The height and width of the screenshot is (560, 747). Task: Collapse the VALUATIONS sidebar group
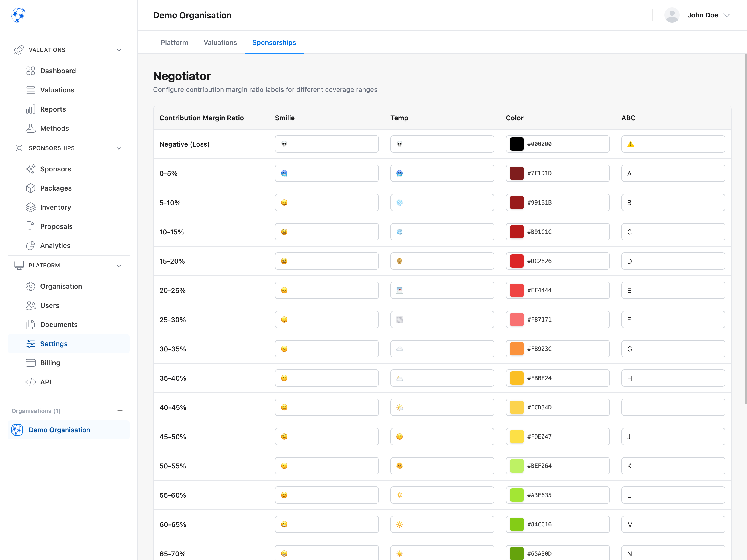[119, 50]
